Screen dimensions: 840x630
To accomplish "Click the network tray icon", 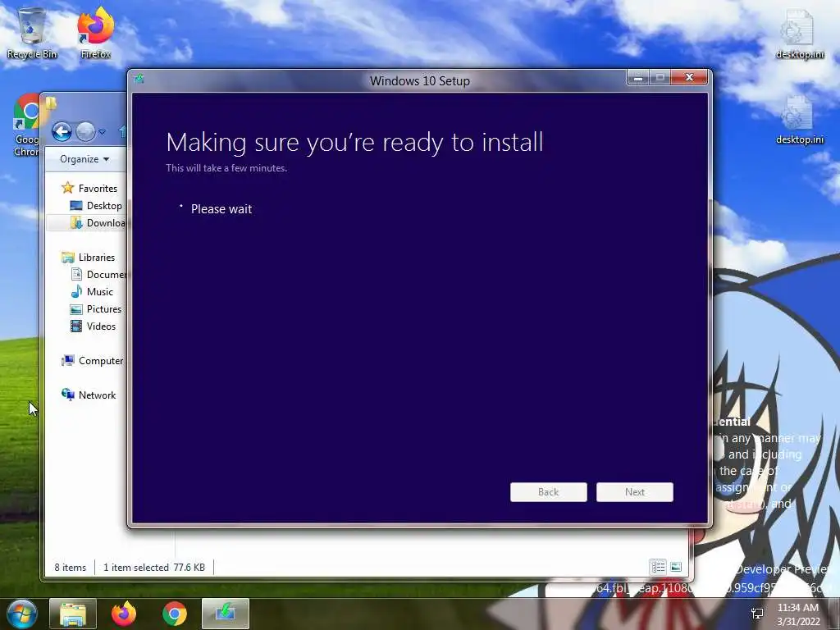I will point(757,614).
